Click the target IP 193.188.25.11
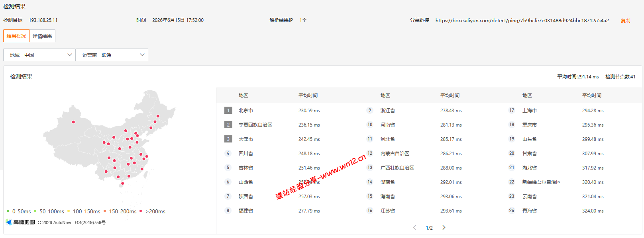Viewport: 644px width, 238px height. tap(43, 20)
